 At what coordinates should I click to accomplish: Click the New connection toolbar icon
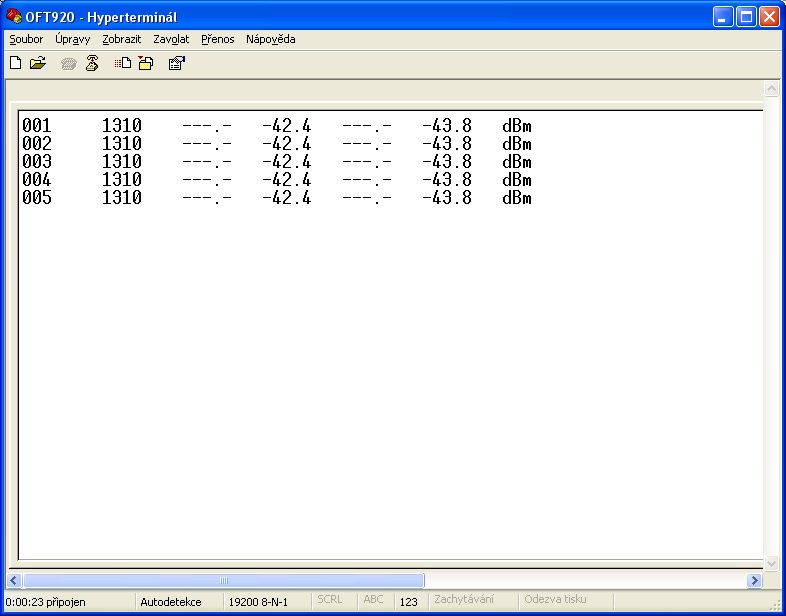click(x=15, y=63)
